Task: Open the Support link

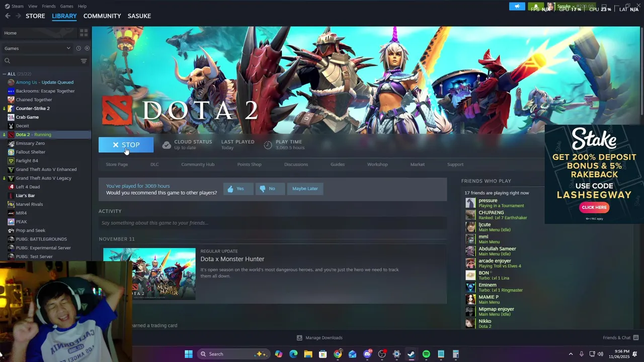Action: [455, 164]
